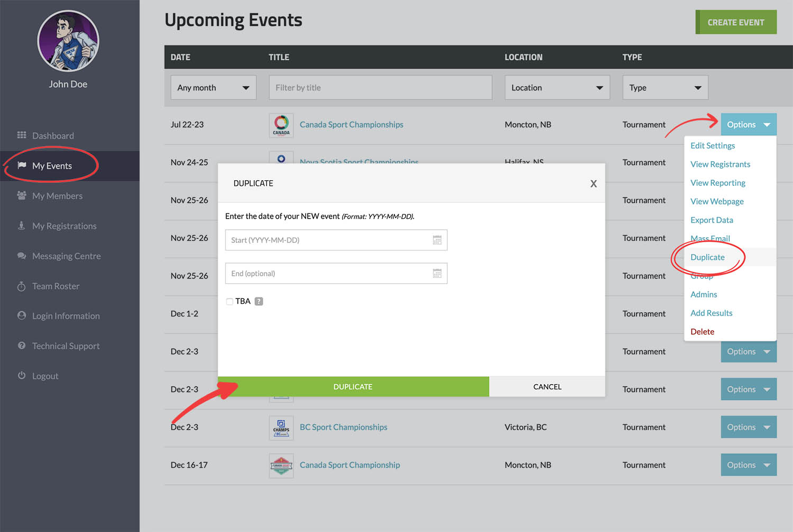This screenshot has height=532, width=793.
Task: Expand the Location filter dropdown
Action: click(557, 88)
